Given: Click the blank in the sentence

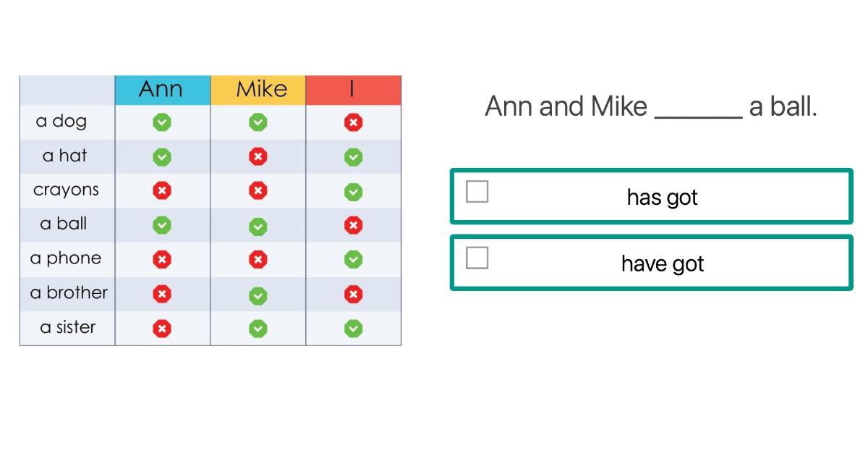Looking at the screenshot, I should pos(698,109).
